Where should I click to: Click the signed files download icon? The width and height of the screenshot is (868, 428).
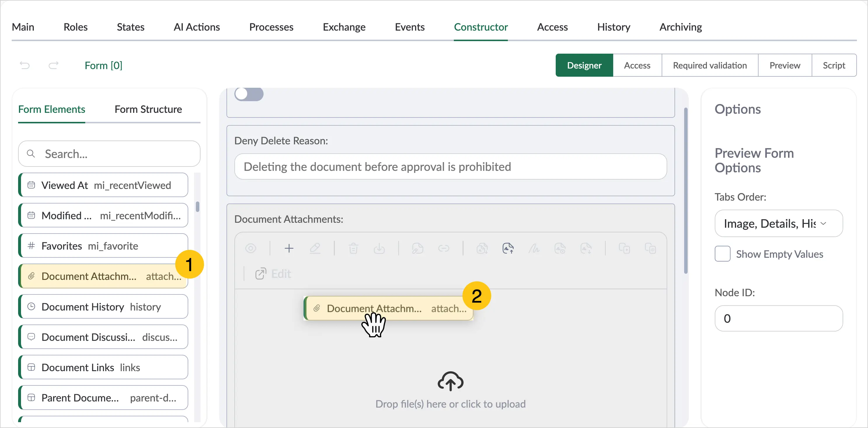pos(482,248)
